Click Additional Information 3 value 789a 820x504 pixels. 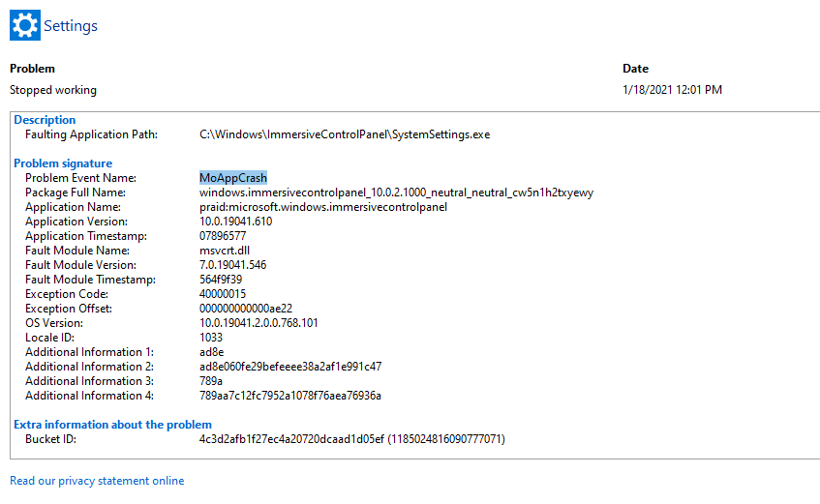211,380
